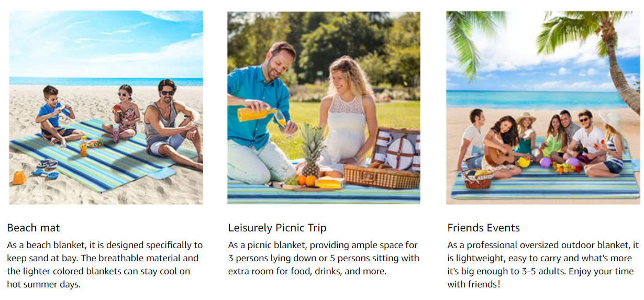The image size is (644, 300).
Task: Click the beach blanket description paragraph
Action: (105, 265)
